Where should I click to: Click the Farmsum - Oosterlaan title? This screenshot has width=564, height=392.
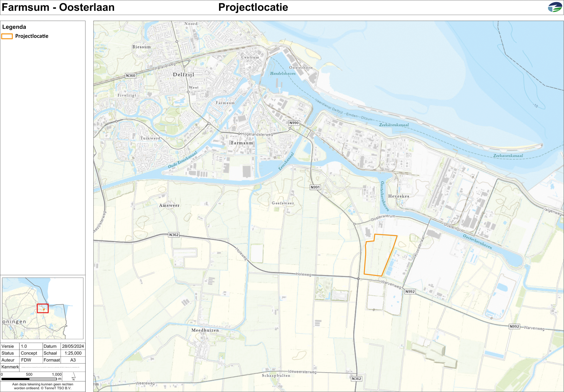click(58, 7)
